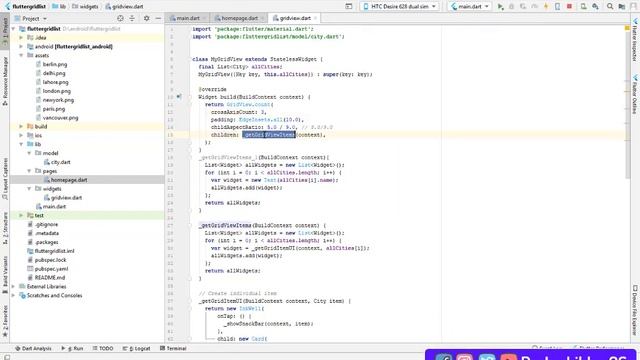Switch to homepage.dart editor tab
The image size is (640, 360).
(239, 18)
